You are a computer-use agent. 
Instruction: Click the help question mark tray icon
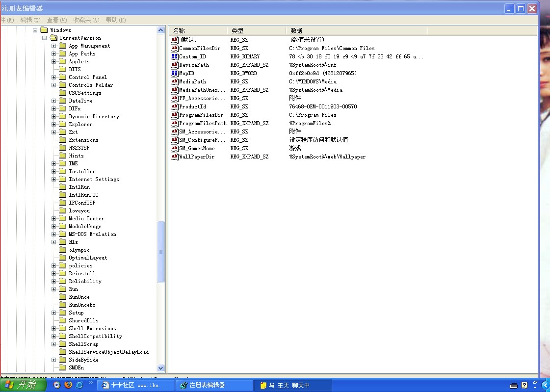(x=524, y=385)
